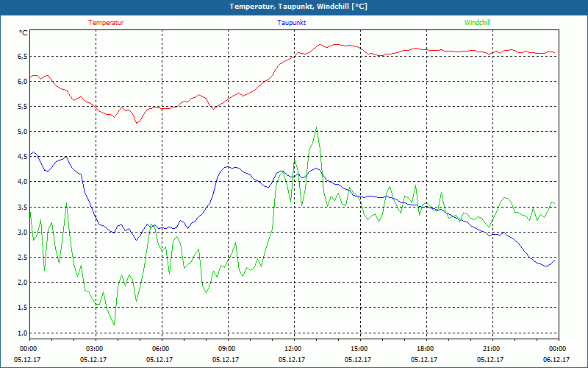Click the 09:00 time axis label
The width and height of the screenshot is (588, 368).
point(228,349)
